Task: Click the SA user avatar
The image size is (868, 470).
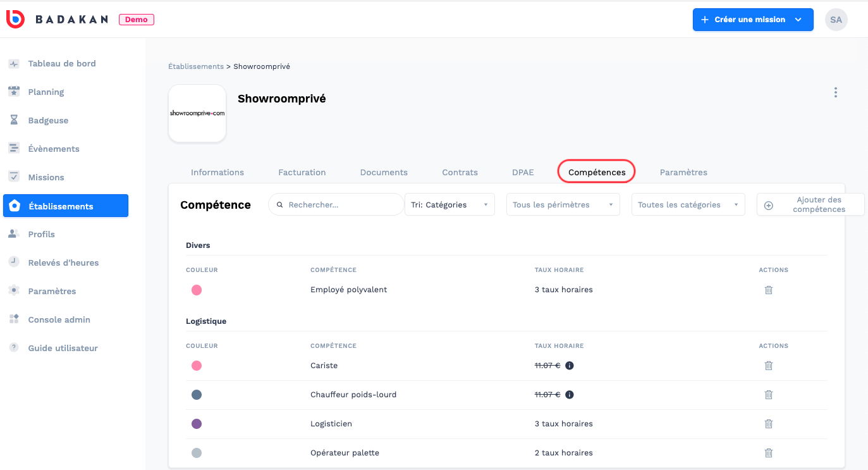Action: 836,20
